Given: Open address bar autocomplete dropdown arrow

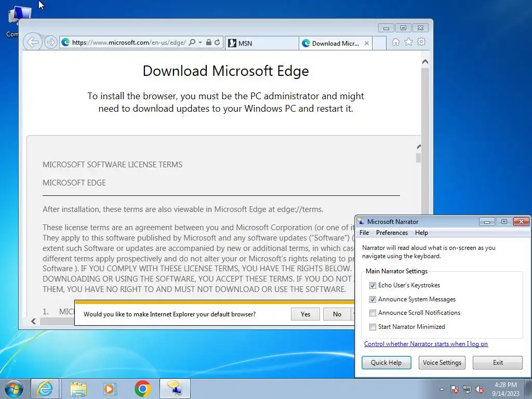Looking at the screenshot, I should tap(200, 43).
